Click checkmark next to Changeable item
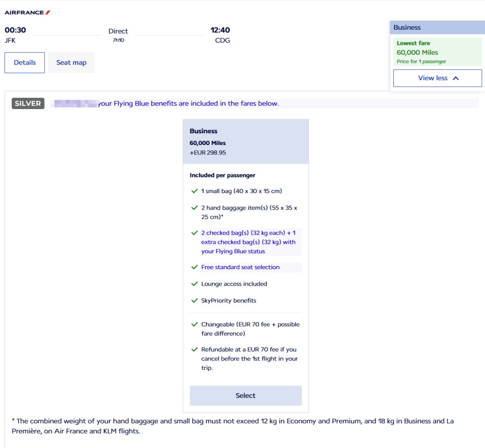The image size is (485, 448). pyautogui.click(x=194, y=324)
